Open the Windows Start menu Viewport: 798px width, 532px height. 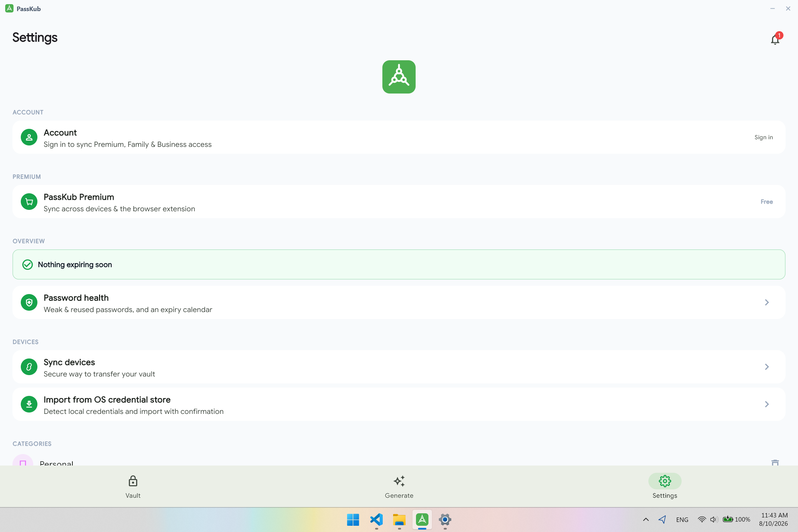point(353,520)
